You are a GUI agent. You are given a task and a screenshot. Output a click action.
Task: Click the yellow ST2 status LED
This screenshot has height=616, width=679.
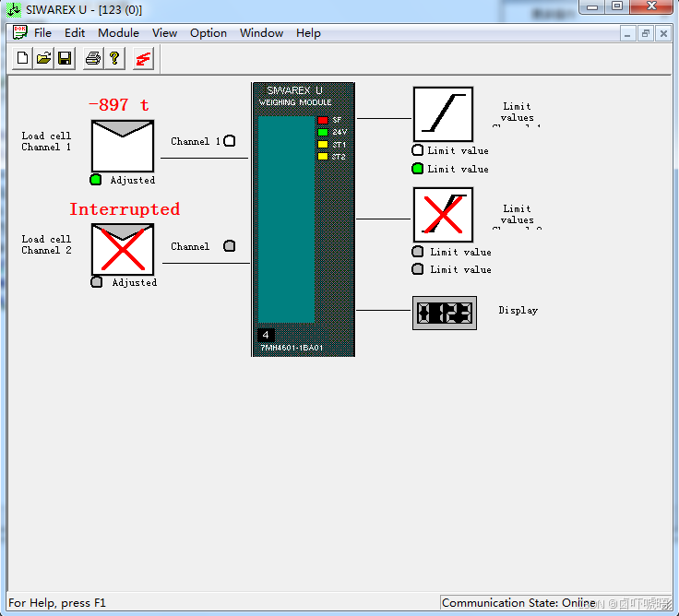tap(323, 156)
